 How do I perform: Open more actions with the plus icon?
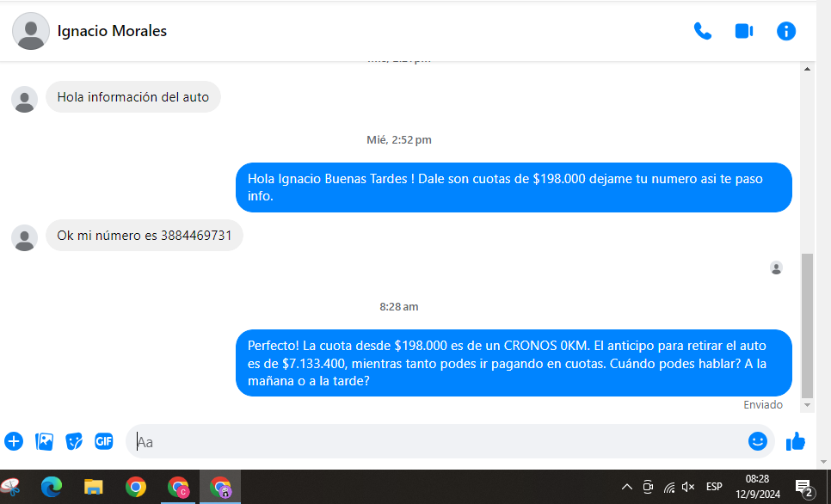pos(14,441)
